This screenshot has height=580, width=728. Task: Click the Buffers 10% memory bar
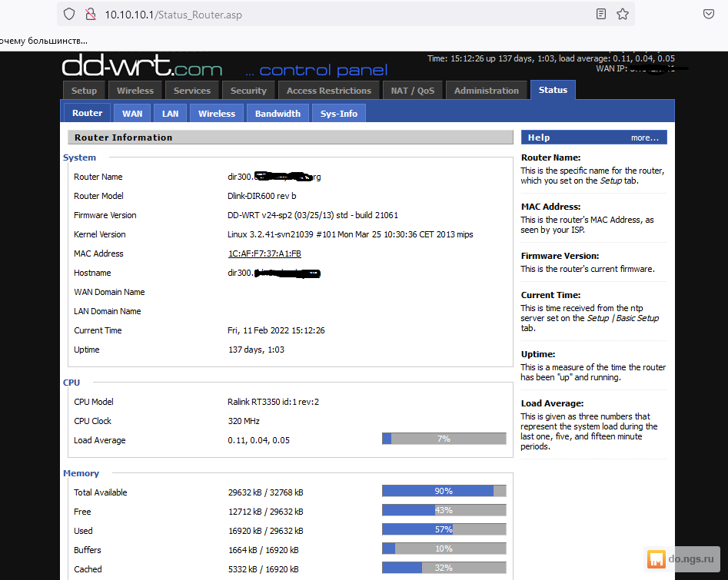tap(444, 549)
